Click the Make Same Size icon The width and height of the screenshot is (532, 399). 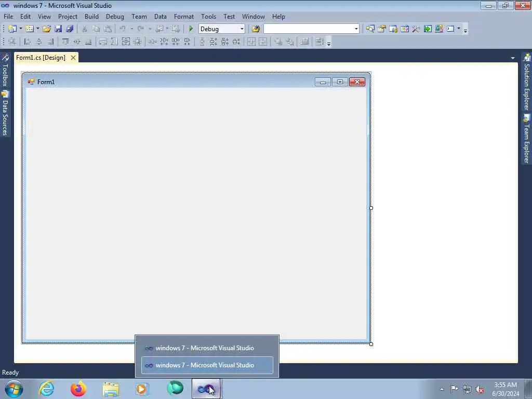pyautogui.click(x=126, y=42)
